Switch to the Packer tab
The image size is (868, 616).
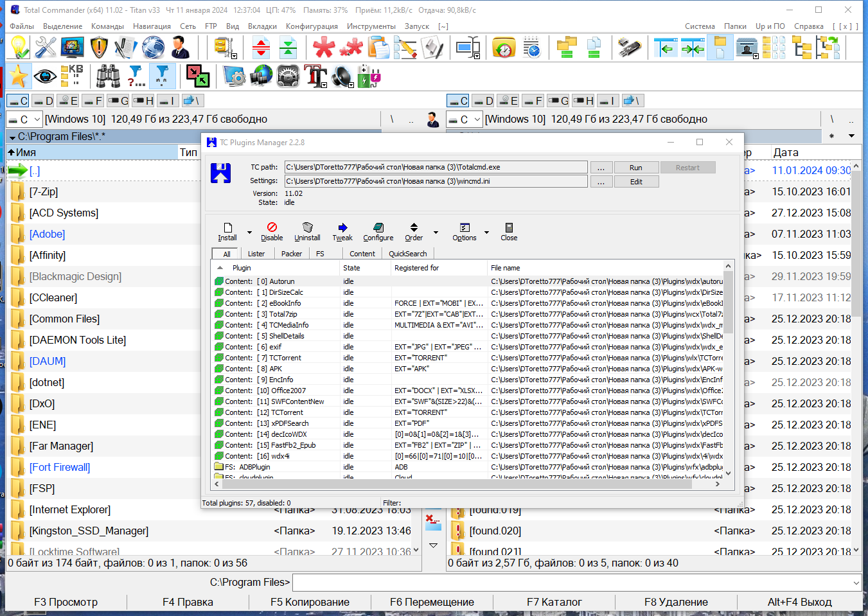coord(291,254)
